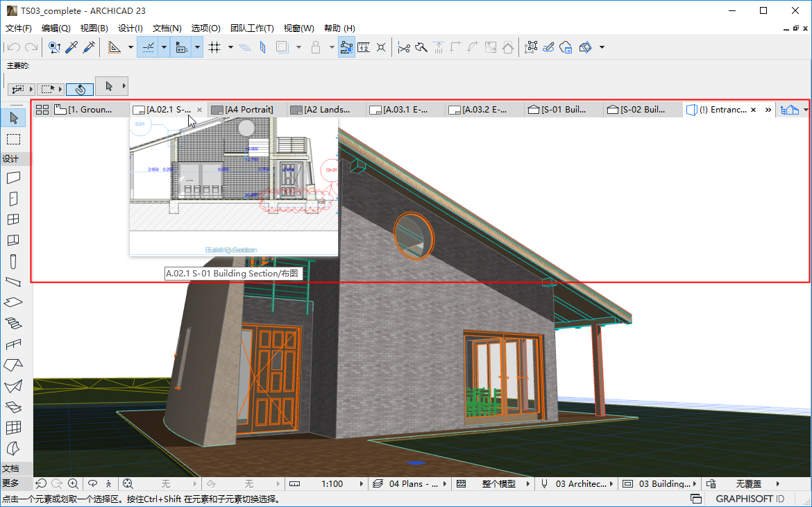Toggle the magnetic Quick Selection button

[80, 89]
